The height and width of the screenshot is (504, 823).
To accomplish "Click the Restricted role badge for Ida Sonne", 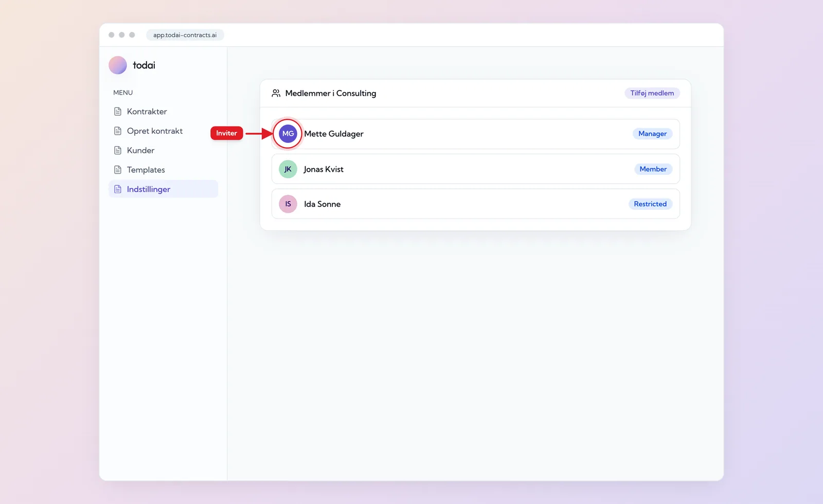I will (650, 204).
